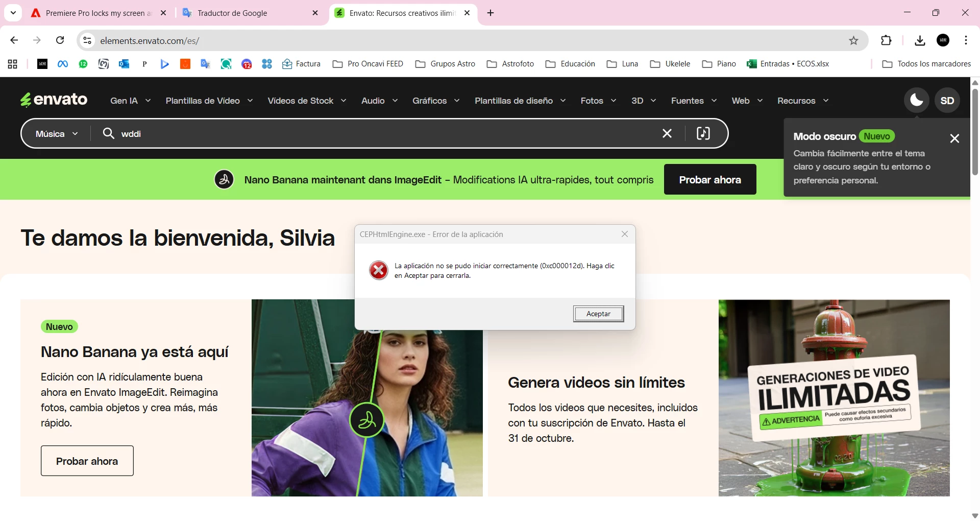Bookmark this page with the star icon
This screenshot has height=521, width=980.
click(x=853, y=41)
